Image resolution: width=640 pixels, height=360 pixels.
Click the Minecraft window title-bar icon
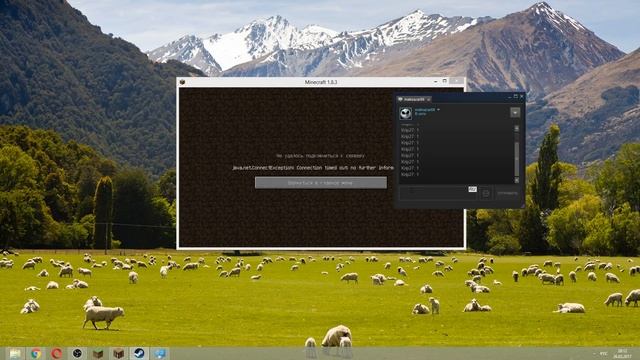pos(182,82)
